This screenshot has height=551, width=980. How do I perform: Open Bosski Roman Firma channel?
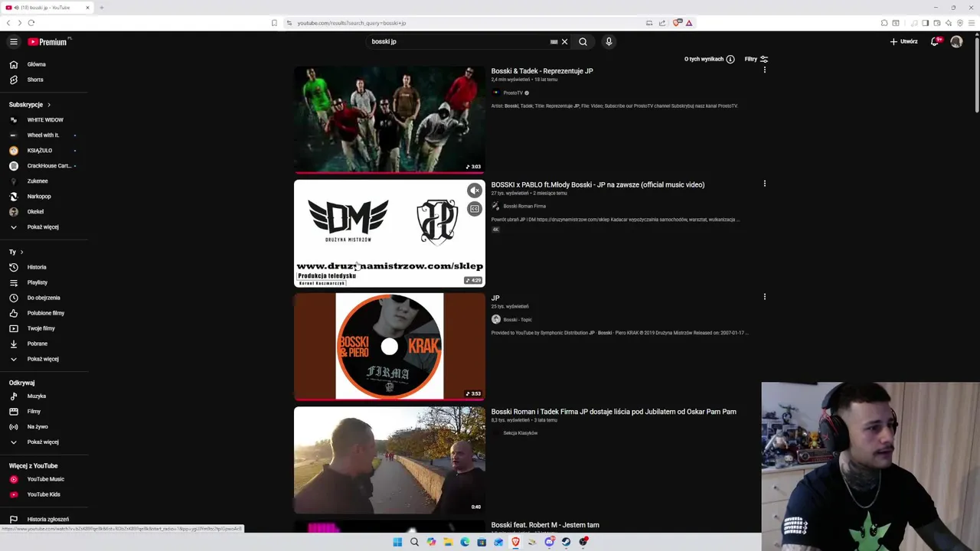click(524, 207)
